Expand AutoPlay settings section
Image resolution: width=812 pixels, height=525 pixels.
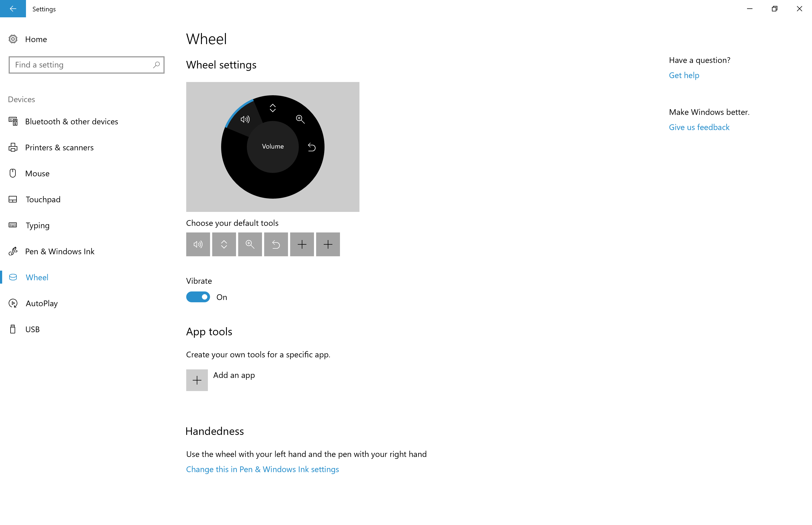[x=41, y=303]
